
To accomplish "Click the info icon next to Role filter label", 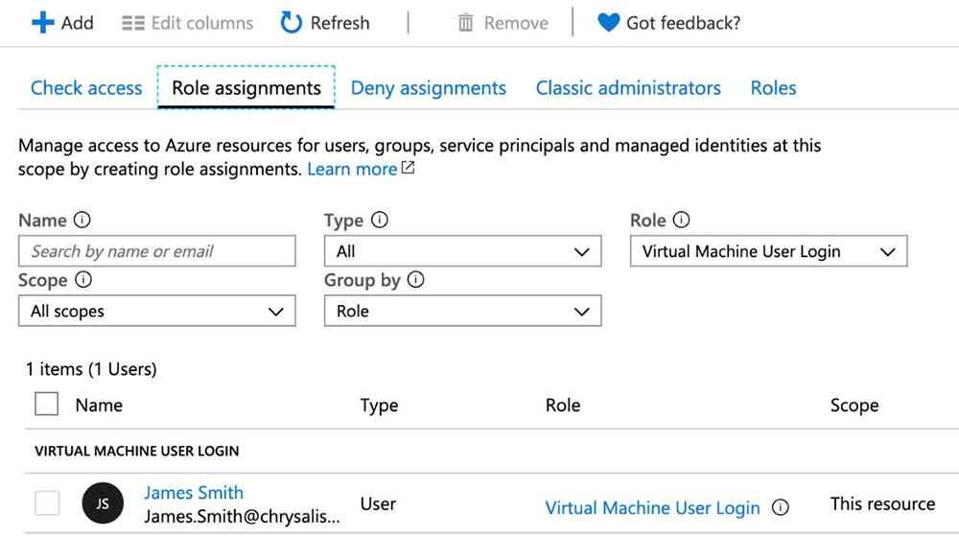I will 681,221.
